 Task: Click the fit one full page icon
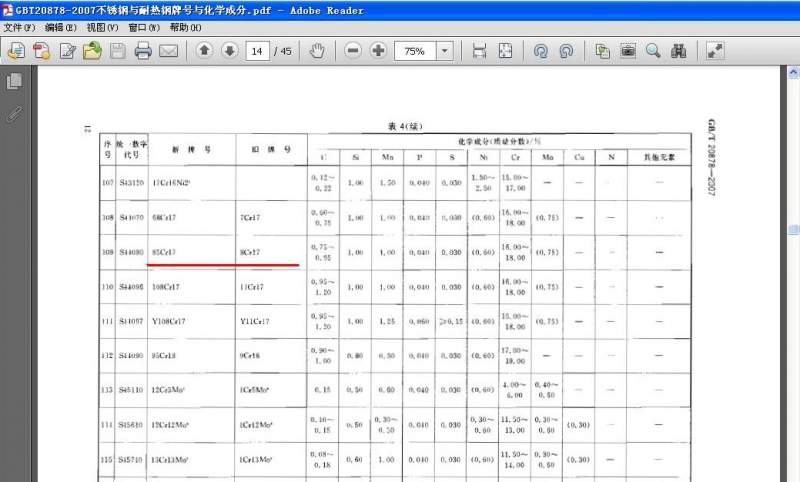pyautogui.click(x=505, y=50)
